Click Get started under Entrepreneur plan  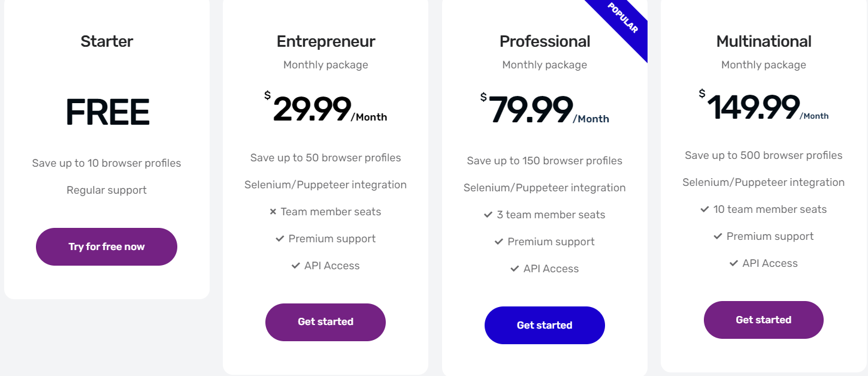coord(325,322)
